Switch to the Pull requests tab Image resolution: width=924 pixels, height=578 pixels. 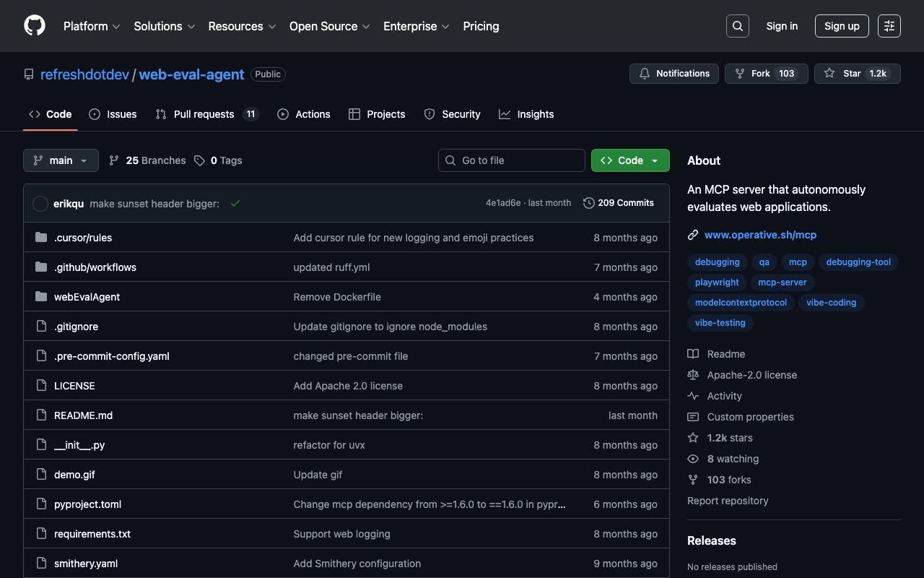point(204,114)
